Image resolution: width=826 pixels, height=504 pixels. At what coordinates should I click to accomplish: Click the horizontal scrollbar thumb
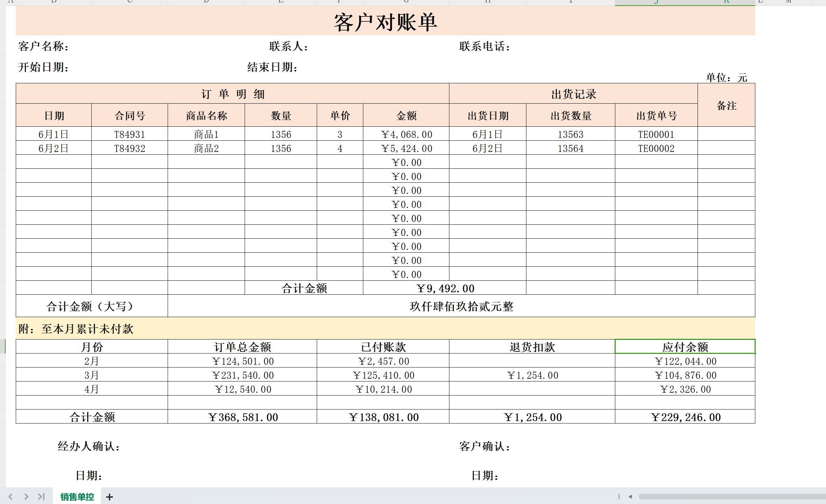tap(731, 496)
